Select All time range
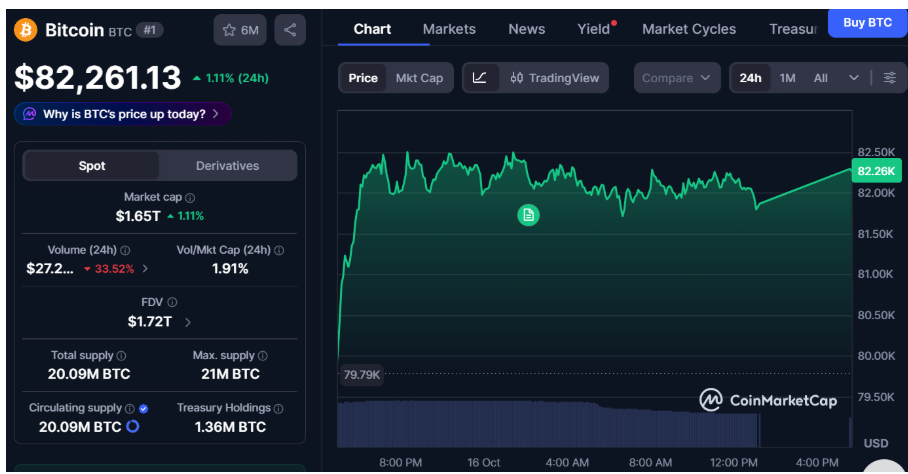 [821, 78]
